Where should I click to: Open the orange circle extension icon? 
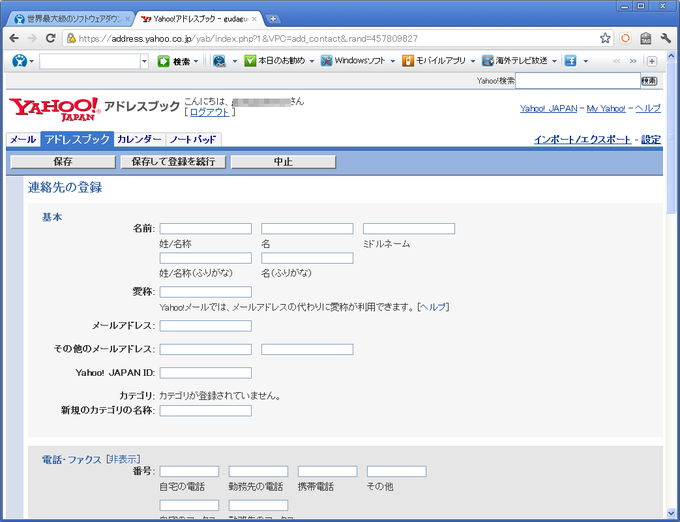click(625, 38)
